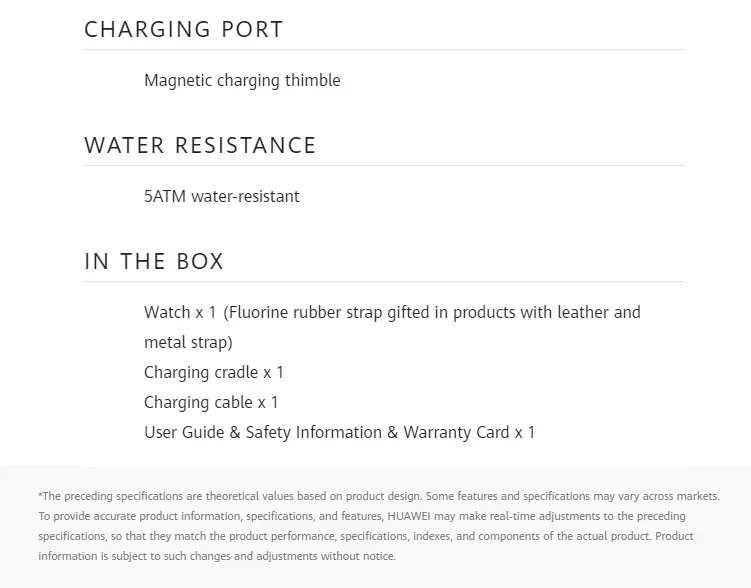Click the disclaimer starting with *The preceding specifications
Viewport: 751px width, 588px height.
pos(379,526)
